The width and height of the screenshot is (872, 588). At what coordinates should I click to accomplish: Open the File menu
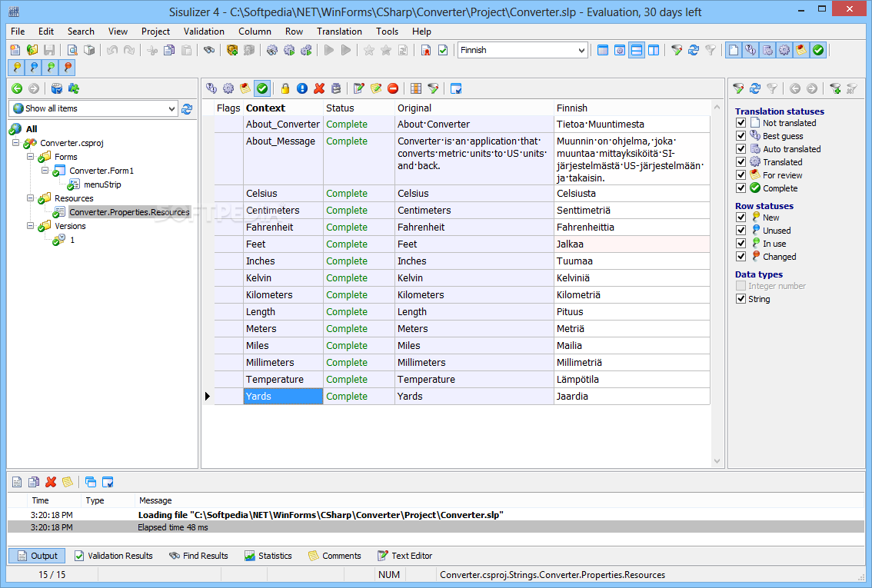pos(18,32)
